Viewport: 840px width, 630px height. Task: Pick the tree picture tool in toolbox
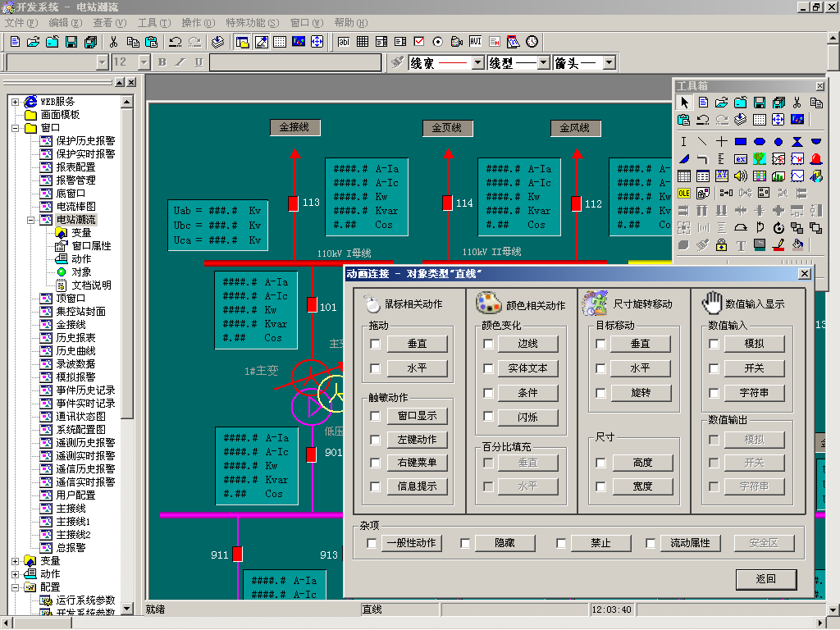point(759,158)
